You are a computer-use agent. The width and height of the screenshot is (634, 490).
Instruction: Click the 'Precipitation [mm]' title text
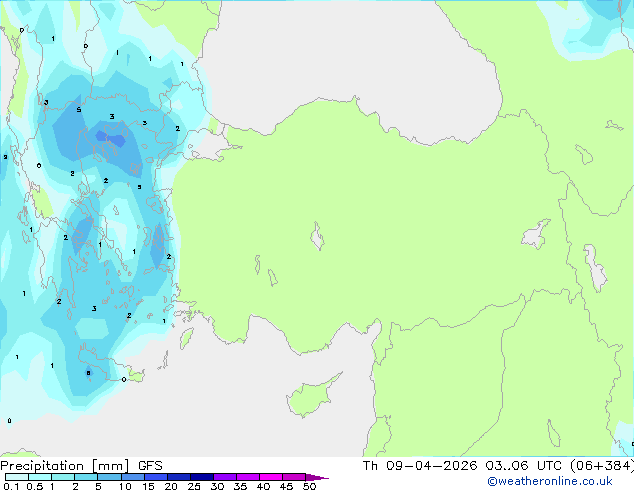point(65,466)
